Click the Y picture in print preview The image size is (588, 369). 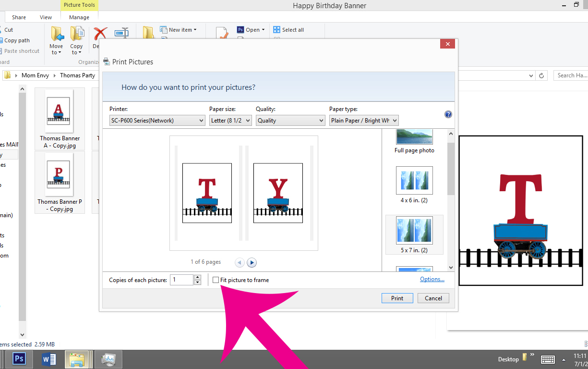pos(278,193)
